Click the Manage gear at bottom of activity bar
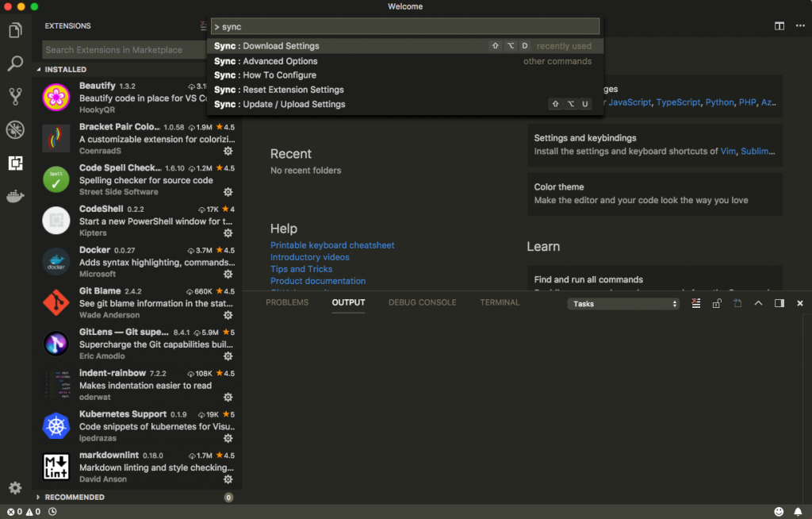The height and width of the screenshot is (519, 812). [15, 487]
